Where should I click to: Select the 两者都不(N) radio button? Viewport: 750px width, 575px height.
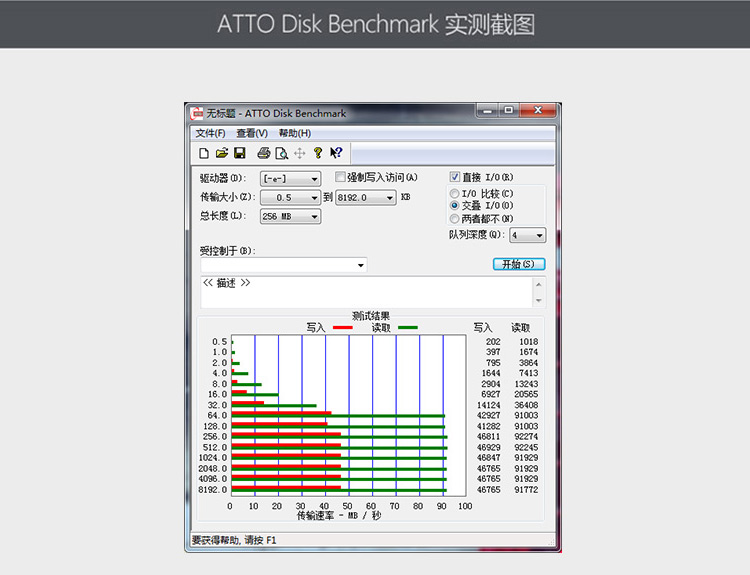(x=454, y=219)
